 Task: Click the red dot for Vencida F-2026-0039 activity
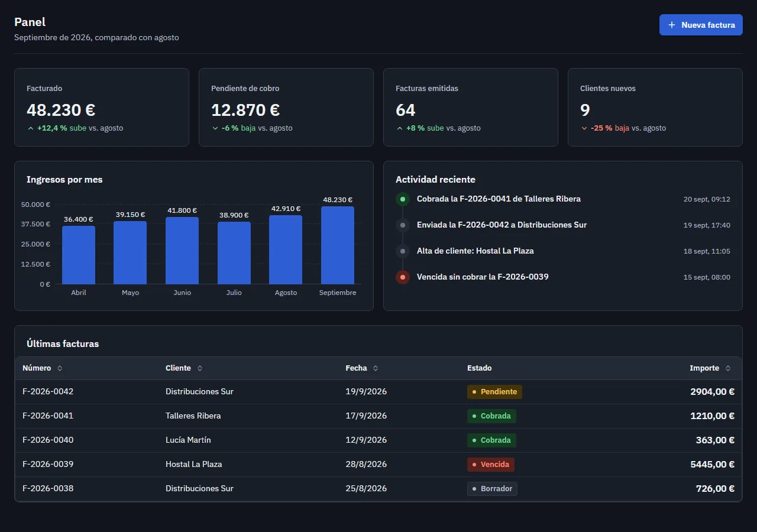403,277
